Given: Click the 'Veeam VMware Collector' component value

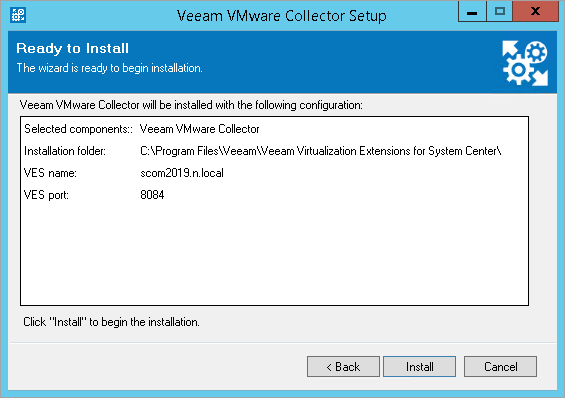Looking at the screenshot, I should (x=200, y=129).
